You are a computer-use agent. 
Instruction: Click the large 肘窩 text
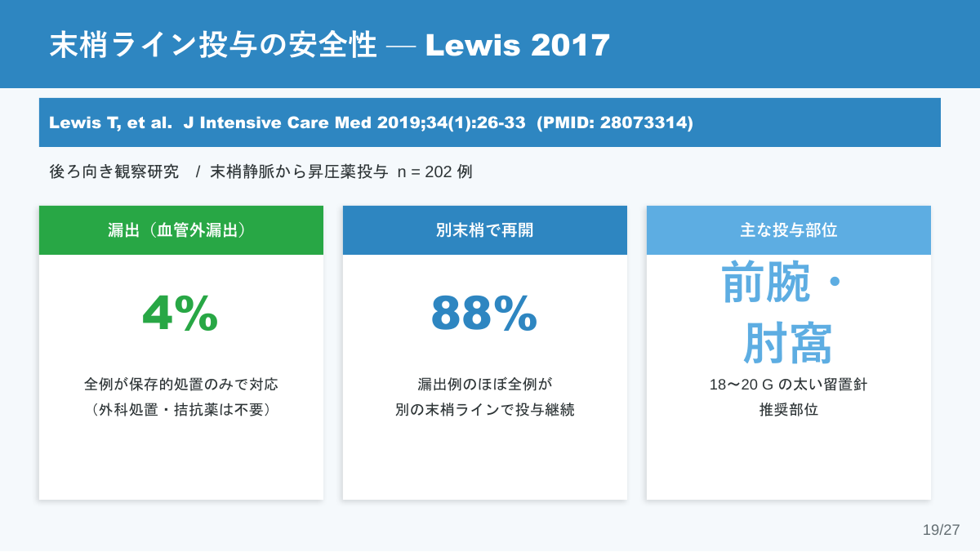pyautogui.click(x=787, y=344)
